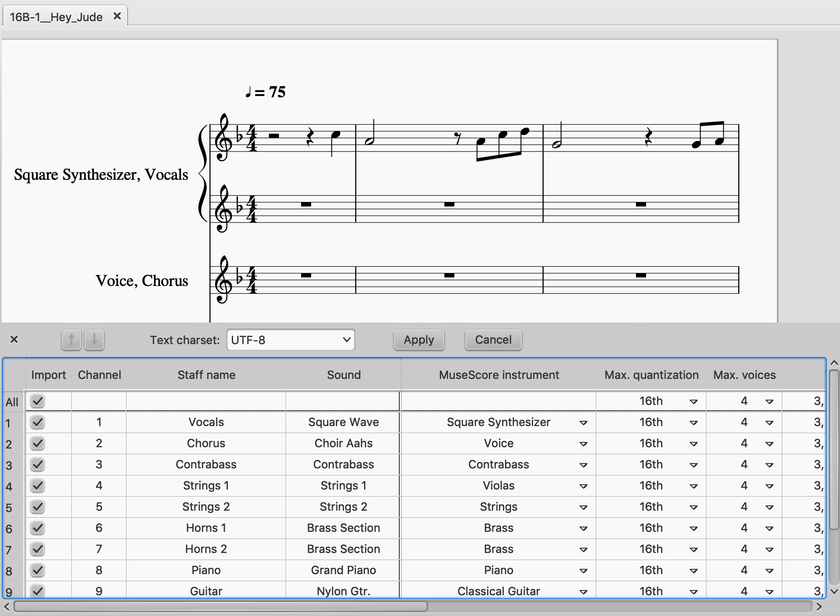The width and height of the screenshot is (840, 616).
Task: Move selected track down with the down arrow
Action: 94,340
